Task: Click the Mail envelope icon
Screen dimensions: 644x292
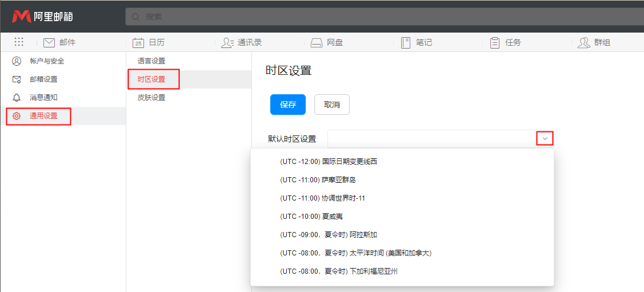Action: pyautogui.click(x=49, y=42)
